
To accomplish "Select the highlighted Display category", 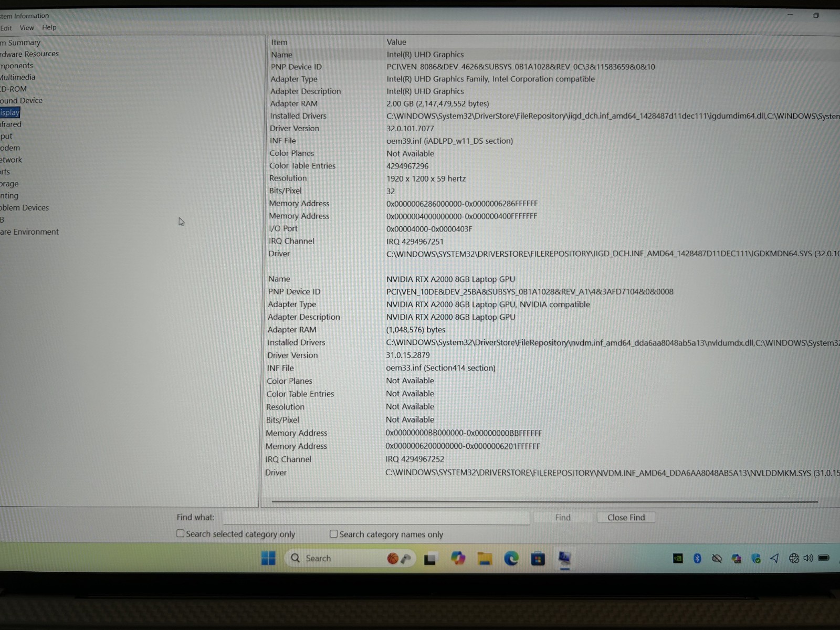I will pyautogui.click(x=10, y=112).
